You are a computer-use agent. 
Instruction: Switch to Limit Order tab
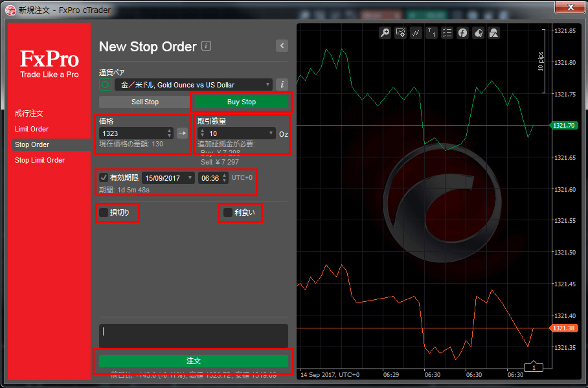coord(32,129)
